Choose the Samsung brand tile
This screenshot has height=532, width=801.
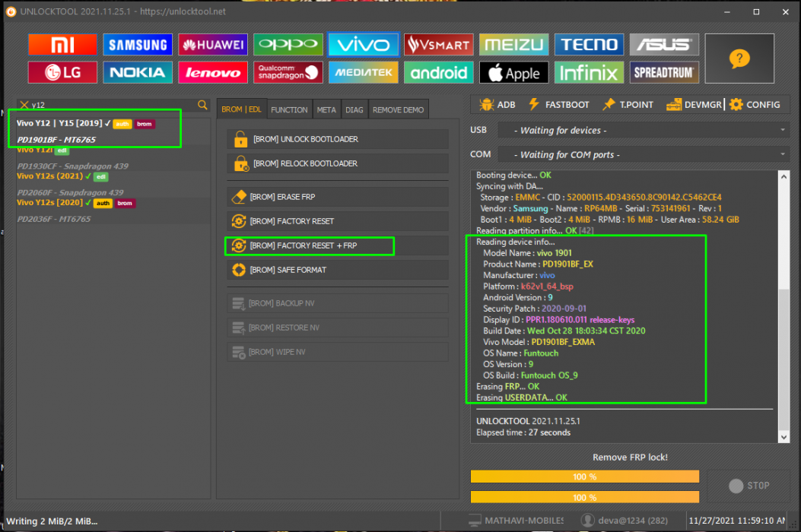[138, 45]
